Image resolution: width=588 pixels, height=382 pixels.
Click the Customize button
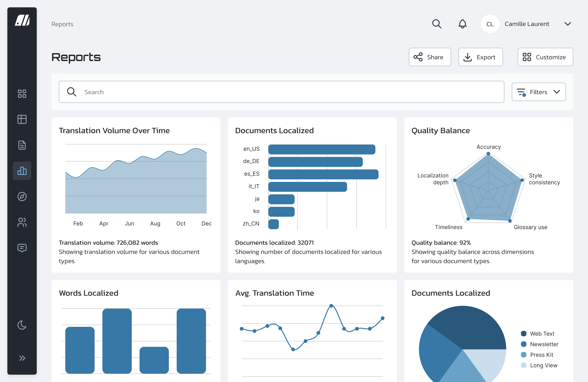coord(545,57)
